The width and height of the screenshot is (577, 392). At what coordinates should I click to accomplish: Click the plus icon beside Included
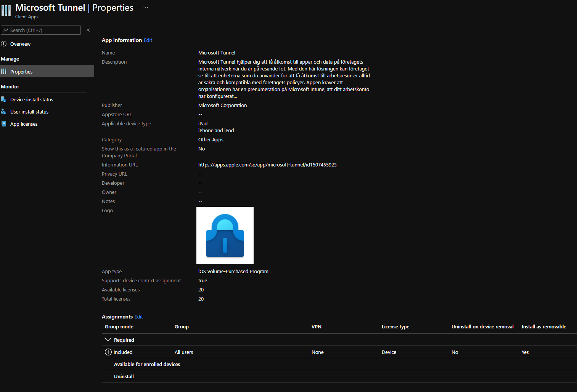point(108,352)
